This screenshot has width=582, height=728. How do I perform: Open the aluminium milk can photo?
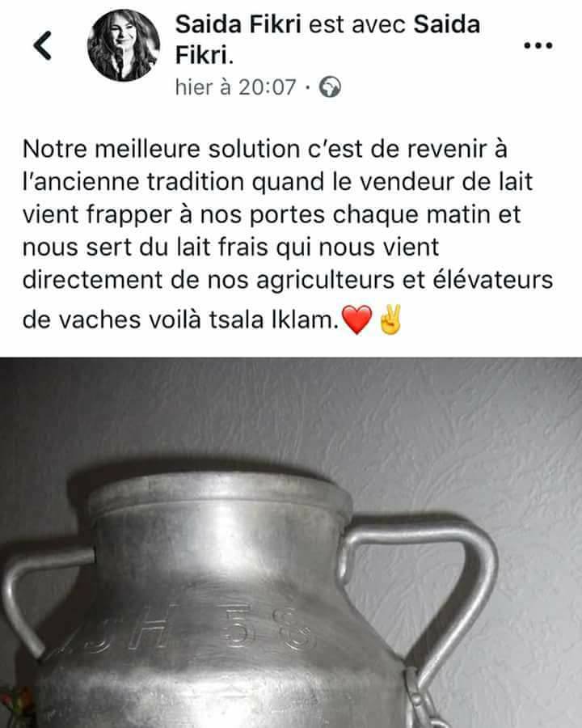click(291, 542)
